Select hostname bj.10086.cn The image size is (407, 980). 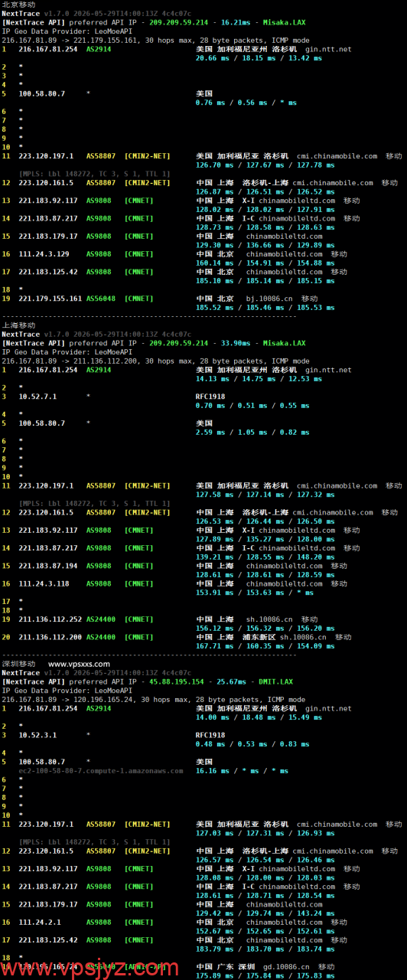pyautogui.click(x=269, y=299)
